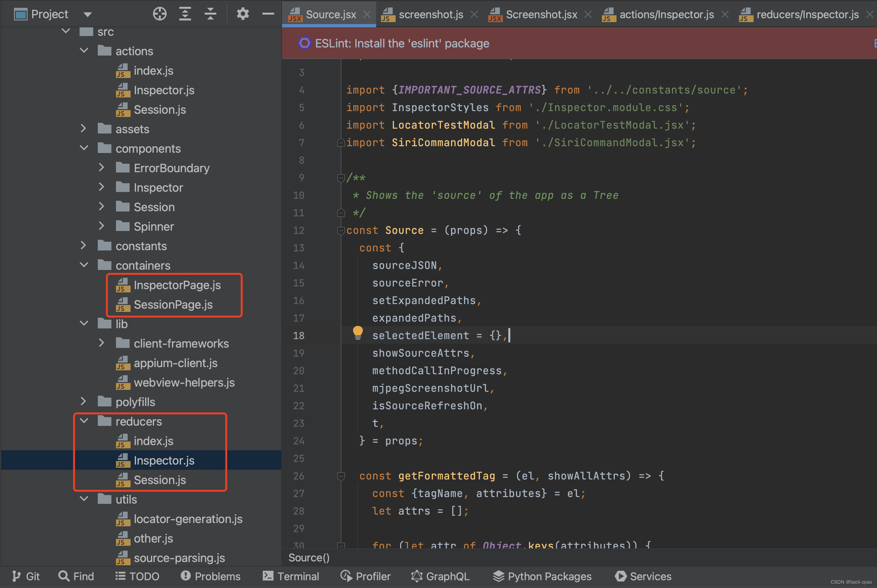Expand the assets folder
Screen dimensions: 877x588
tap(83, 129)
